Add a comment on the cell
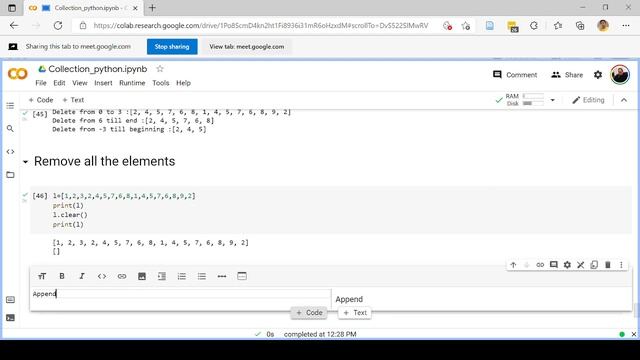This screenshot has height=360, width=640. (x=553, y=265)
